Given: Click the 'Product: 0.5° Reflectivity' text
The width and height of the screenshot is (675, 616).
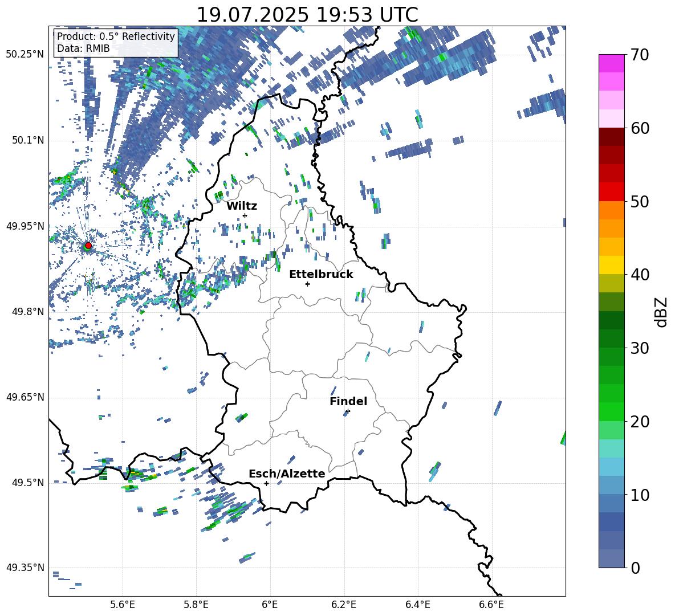Looking at the screenshot, I should 116,36.
